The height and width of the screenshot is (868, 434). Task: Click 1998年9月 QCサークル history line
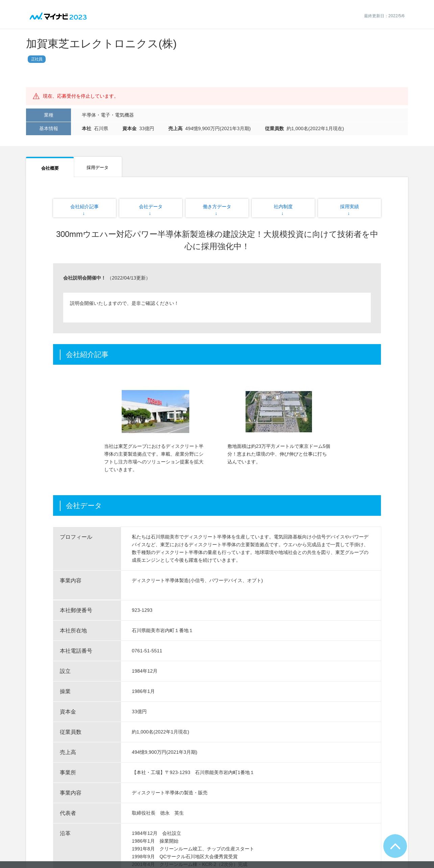point(185,857)
